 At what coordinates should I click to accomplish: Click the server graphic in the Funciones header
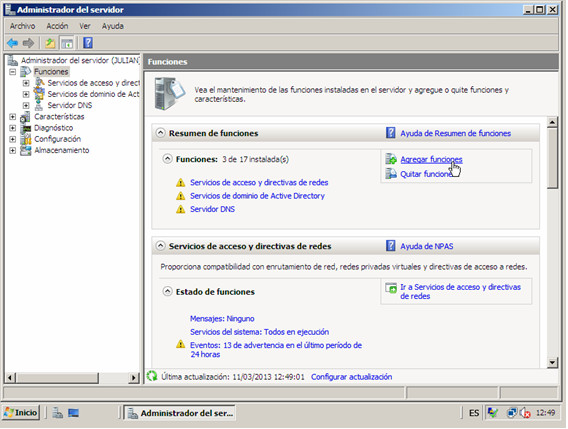coord(169,93)
